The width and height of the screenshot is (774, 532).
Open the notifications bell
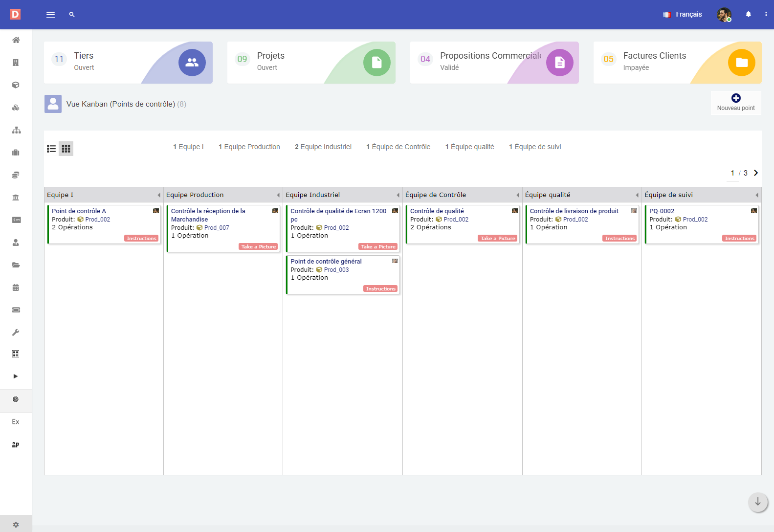point(748,15)
